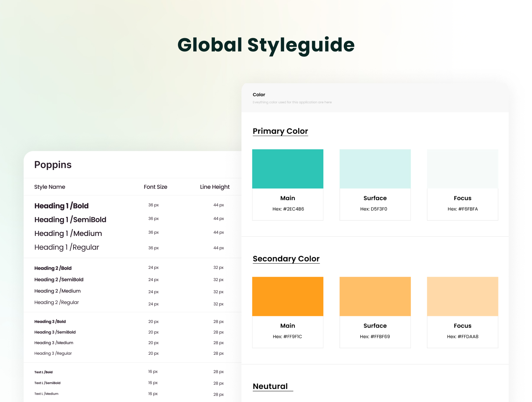
Task: Click the Primary Main teal color swatch
Action: (288, 169)
